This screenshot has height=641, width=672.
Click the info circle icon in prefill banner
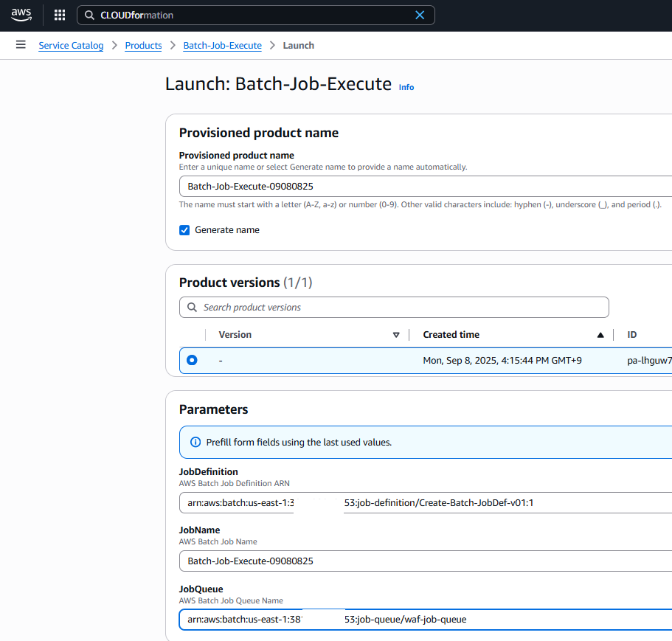click(195, 443)
